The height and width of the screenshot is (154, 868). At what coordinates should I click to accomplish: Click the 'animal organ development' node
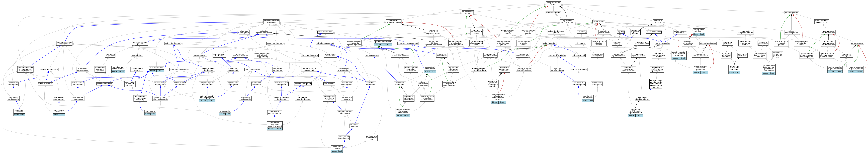(244, 32)
